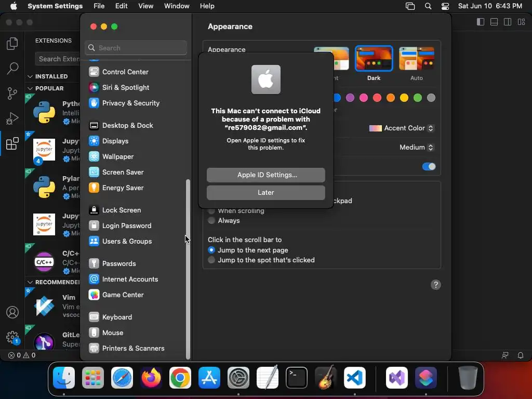The width and height of the screenshot is (532, 399).
Task: Choose purple accent color swatch
Action: [350, 98]
